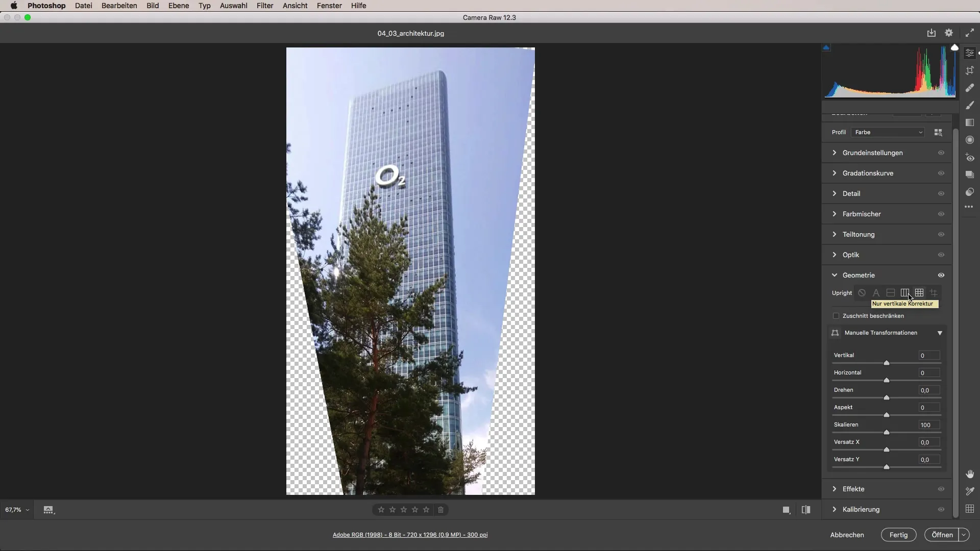Viewport: 980px width, 551px height.
Task: Toggle Geometrie visibility eye
Action: (941, 275)
